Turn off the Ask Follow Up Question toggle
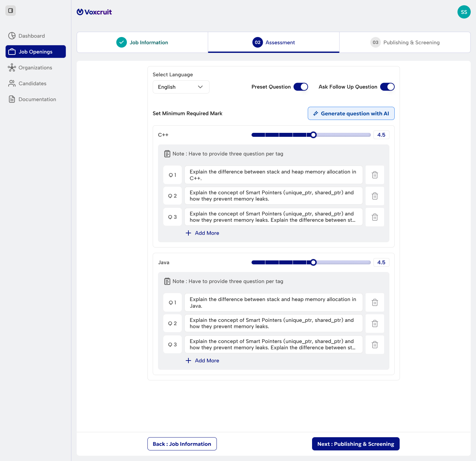 click(x=387, y=87)
